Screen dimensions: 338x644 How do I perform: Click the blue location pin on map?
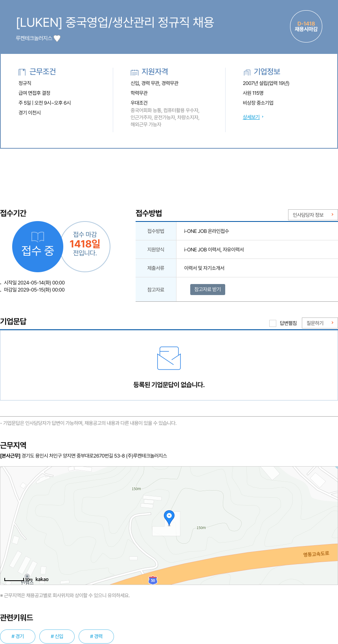pos(169,518)
